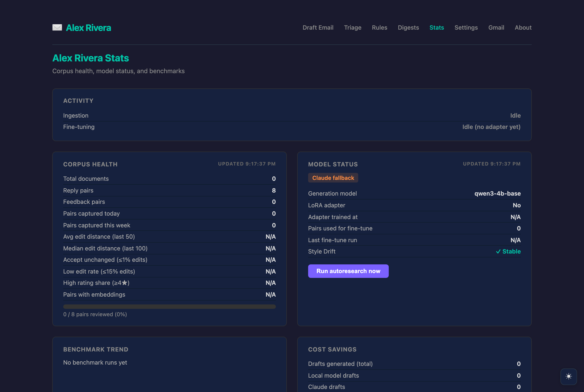Click Local model drafts label
Image resolution: width=584 pixels, height=392 pixels.
[333, 375]
